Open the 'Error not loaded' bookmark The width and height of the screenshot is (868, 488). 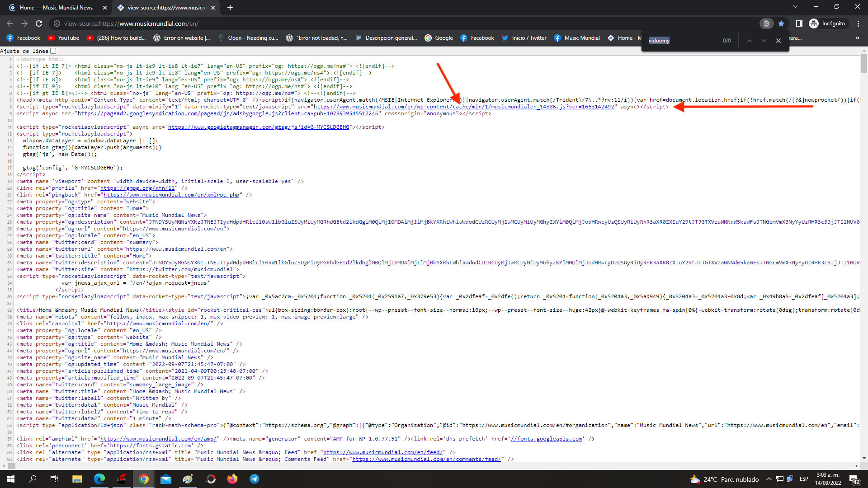tap(317, 38)
